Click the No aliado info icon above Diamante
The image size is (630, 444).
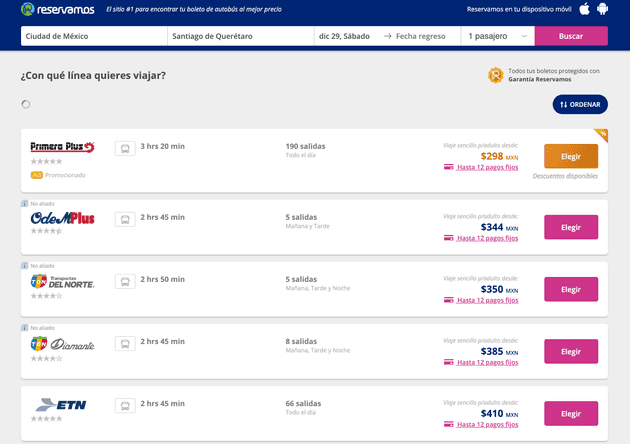point(25,328)
